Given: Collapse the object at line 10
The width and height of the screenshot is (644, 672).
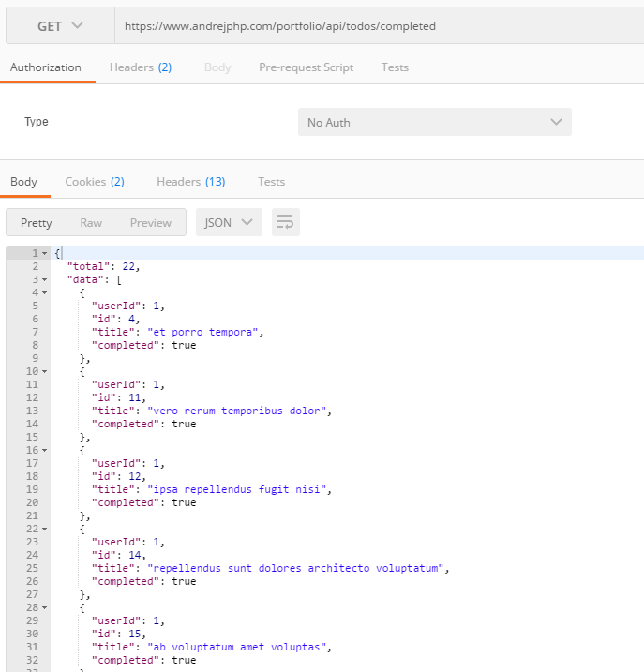Looking at the screenshot, I should 44,371.
